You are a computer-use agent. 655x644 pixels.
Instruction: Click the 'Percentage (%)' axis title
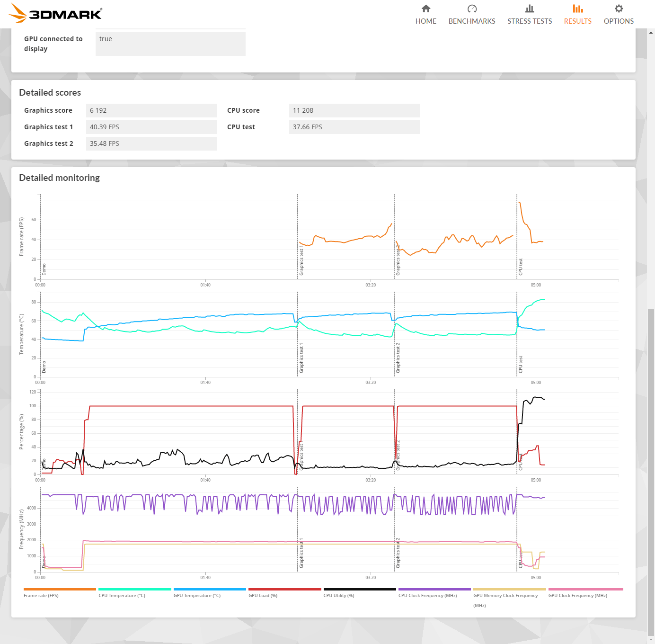click(x=21, y=432)
